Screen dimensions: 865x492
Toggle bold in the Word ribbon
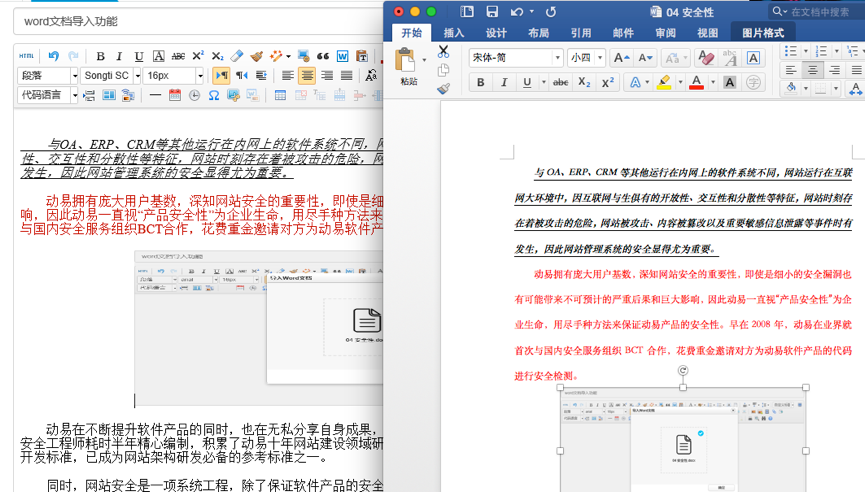point(481,82)
